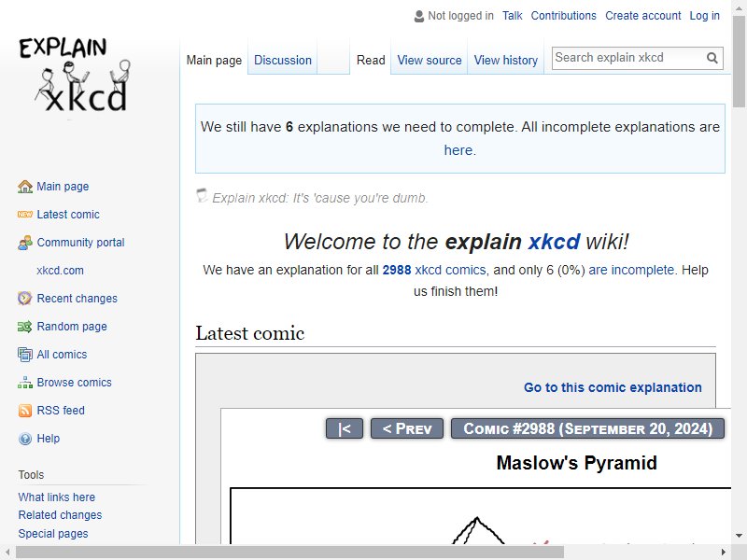Open Recent changes in the sidebar

tap(78, 299)
